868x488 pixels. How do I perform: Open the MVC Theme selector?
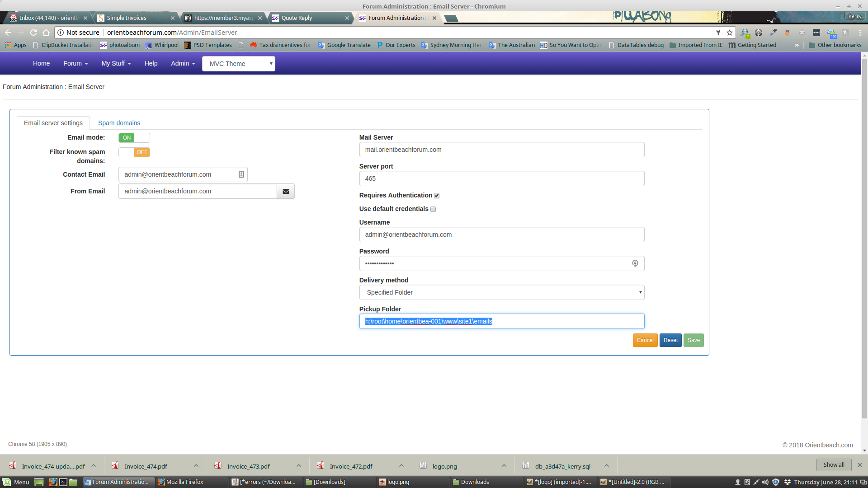[x=238, y=64]
